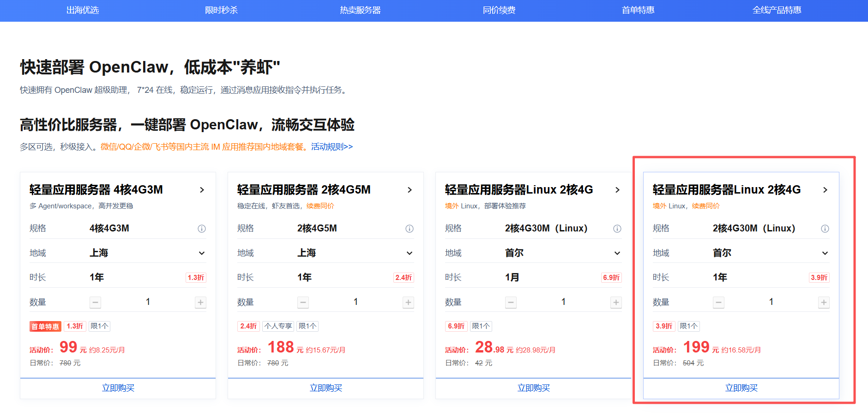868x413 pixels.
Task: Open 轻量应用服务器 2核4G5M title
Action: (x=304, y=190)
